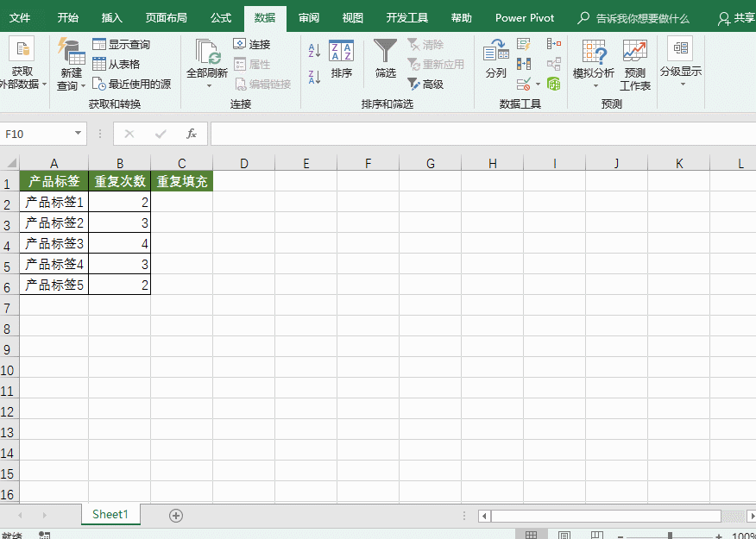The width and height of the screenshot is (756, 539).
Task: Select the column C header
Action: coord(182,163)
